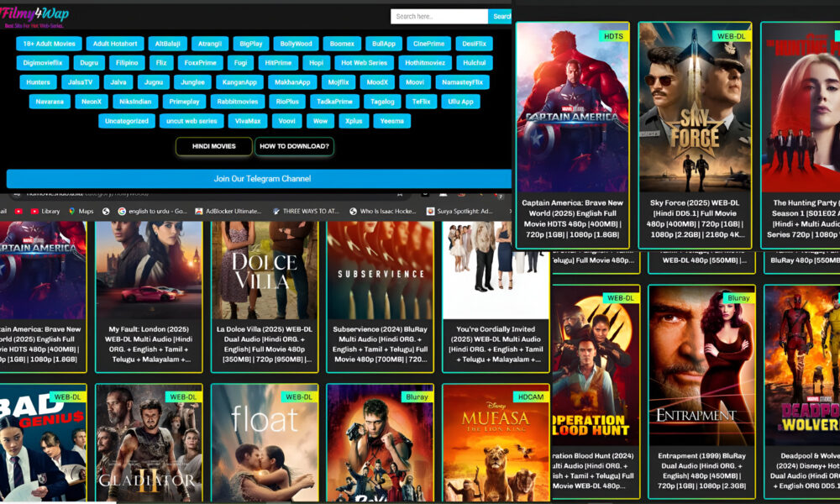Open the YouTube Library bookmark
This screenshot has width=840, height=504.
[45, 212]
